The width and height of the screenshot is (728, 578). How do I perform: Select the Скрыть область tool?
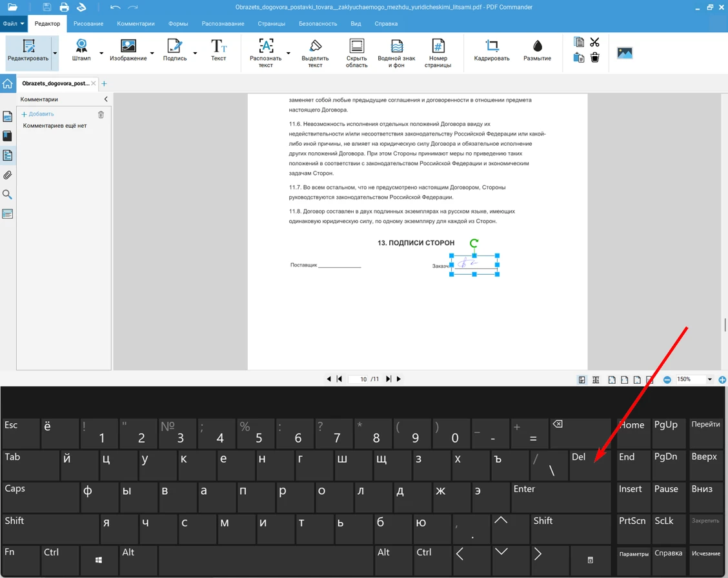click(356, 52)
